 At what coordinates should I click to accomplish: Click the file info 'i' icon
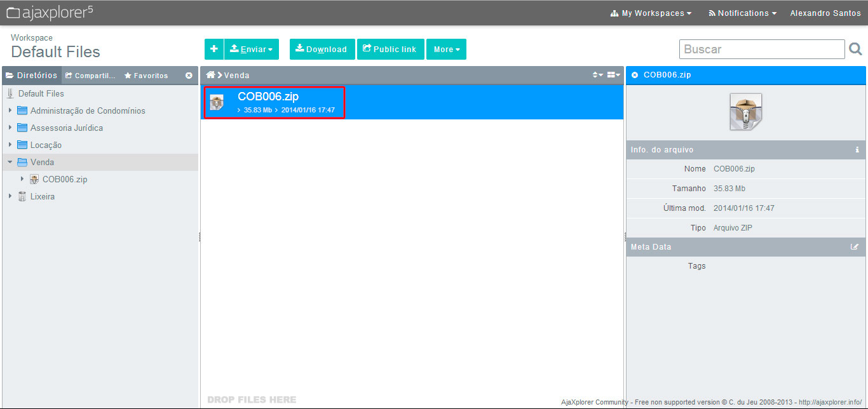[857, 150]
